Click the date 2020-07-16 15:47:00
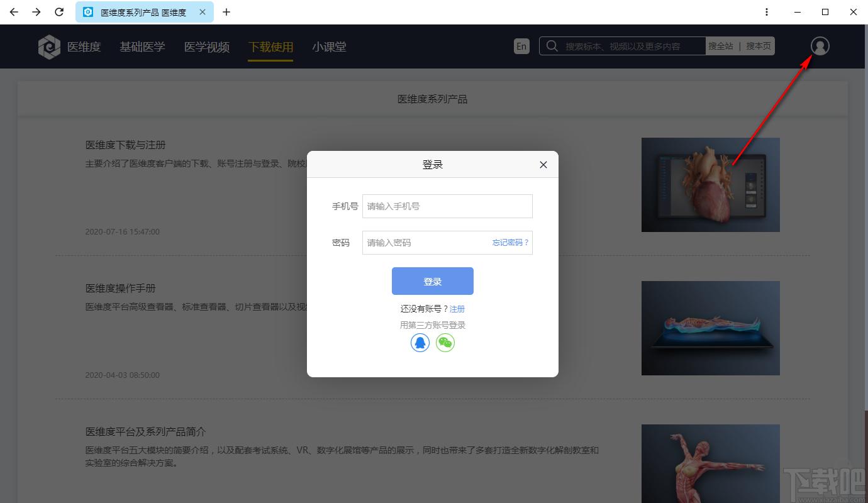 pyautogui.click(x=123, y=232)
